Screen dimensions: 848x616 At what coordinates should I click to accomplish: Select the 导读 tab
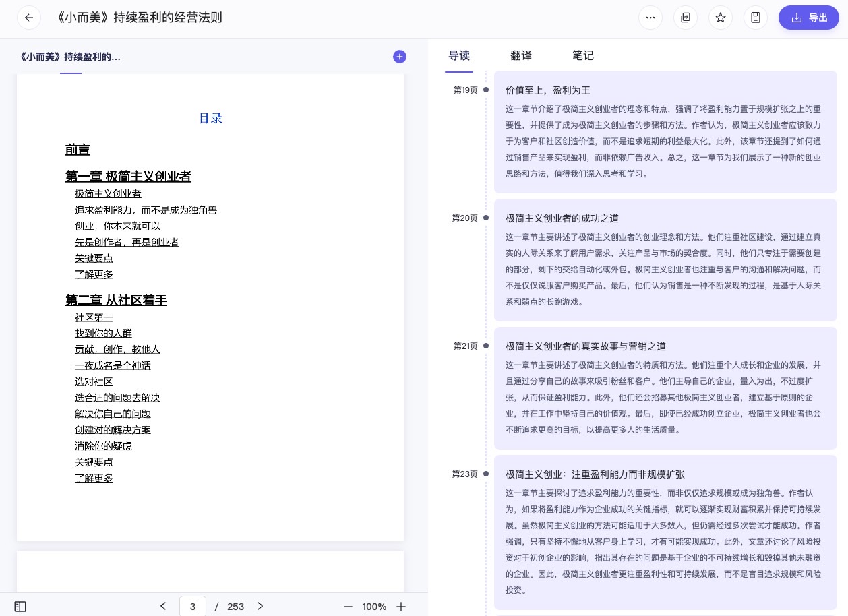[459, 56]
